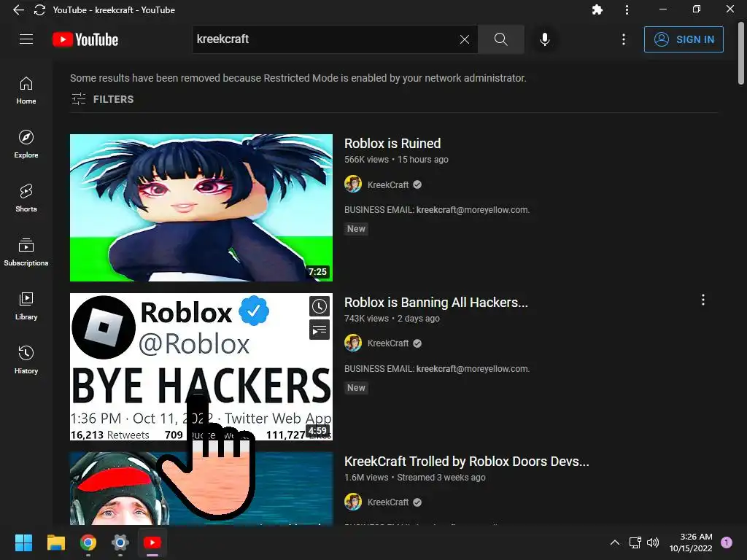747x560 pixels.
Task: Click the SIGN IN button
Action: pos(684,39)
